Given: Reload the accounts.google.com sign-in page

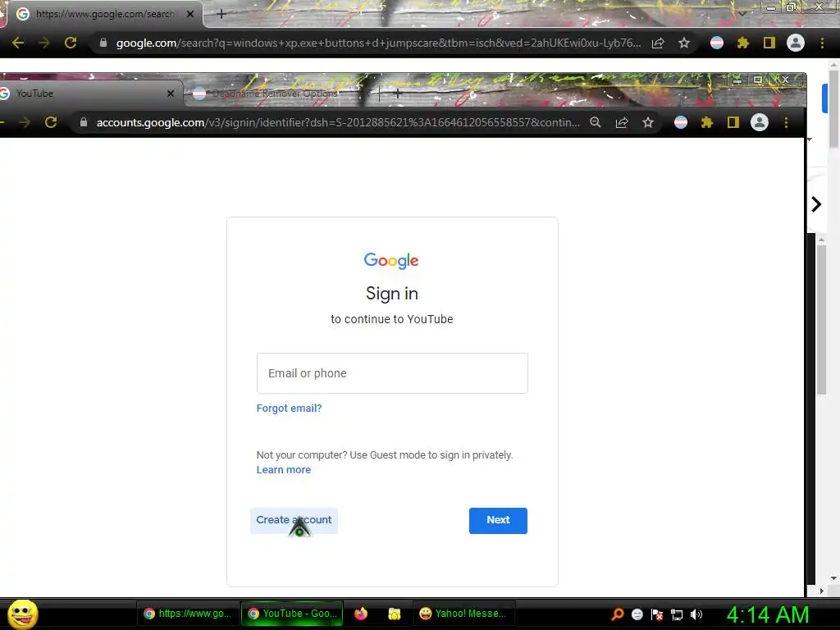Looking at the screenshot, I should [51, 122].
